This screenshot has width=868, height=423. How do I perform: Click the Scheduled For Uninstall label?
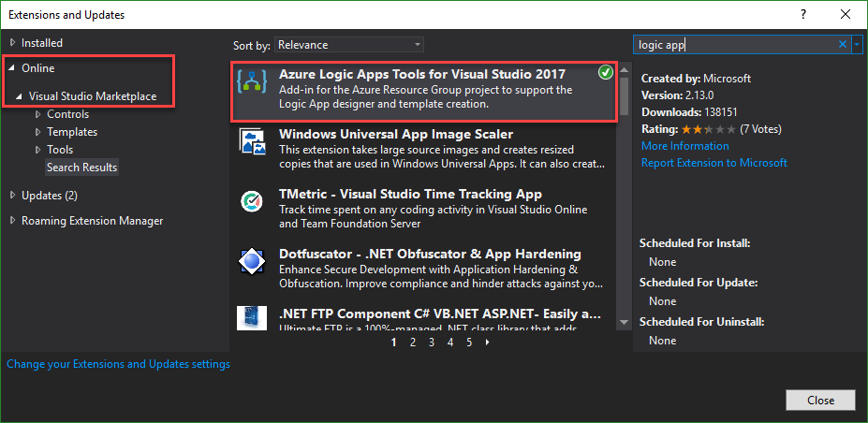[702, 321]
